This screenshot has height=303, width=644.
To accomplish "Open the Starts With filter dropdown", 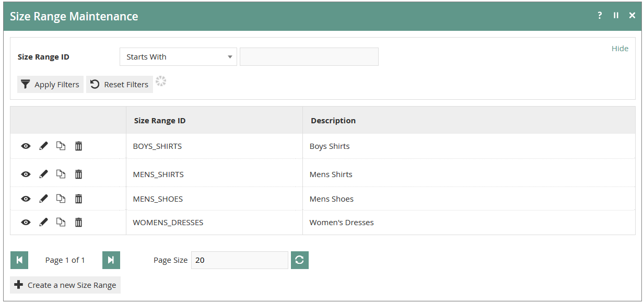I will click(178, 57).
